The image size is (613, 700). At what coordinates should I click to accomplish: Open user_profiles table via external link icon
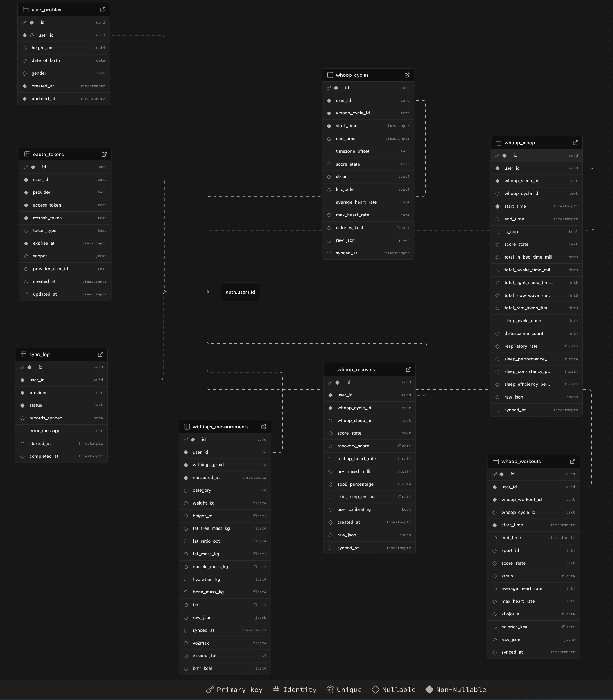coord(103,10)
